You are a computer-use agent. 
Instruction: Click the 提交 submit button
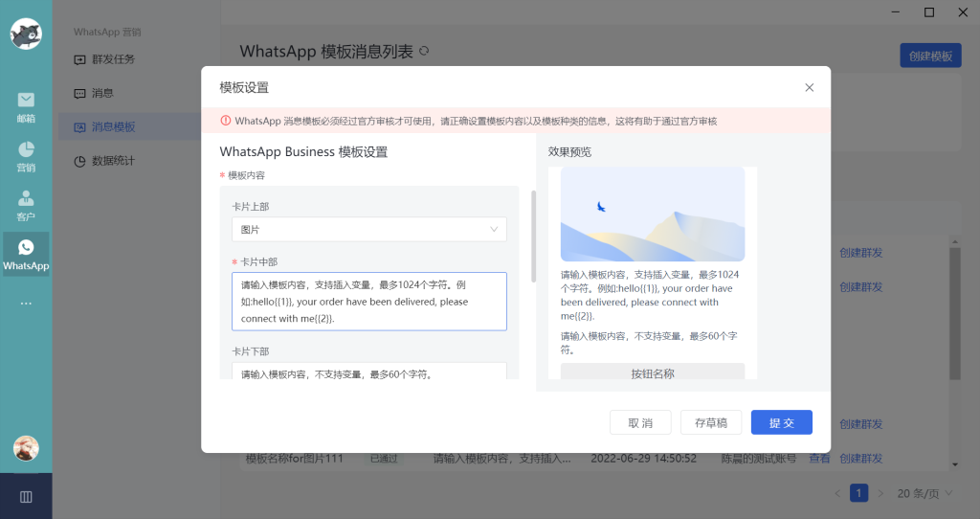tap(781, 422)
